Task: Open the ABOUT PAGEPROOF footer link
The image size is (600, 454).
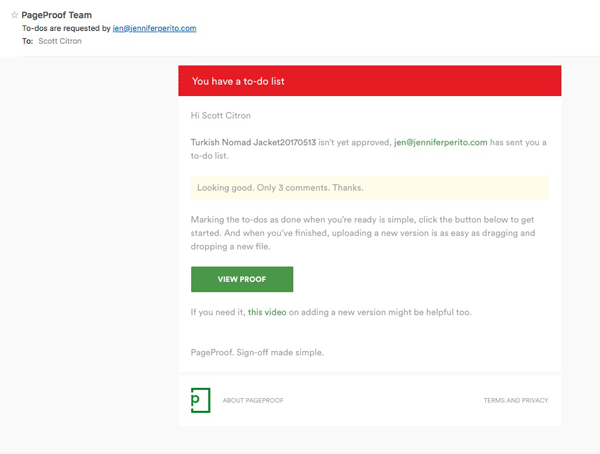Action: [253, 400]
